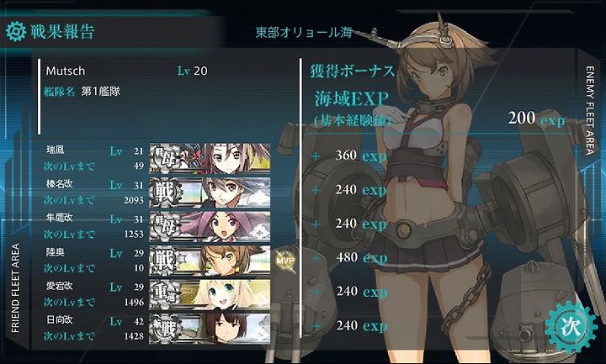This screenshot has height=364, width=606.
Task: Click the 戦 type icon for 陸奥
Action: (x=165, y=260)
